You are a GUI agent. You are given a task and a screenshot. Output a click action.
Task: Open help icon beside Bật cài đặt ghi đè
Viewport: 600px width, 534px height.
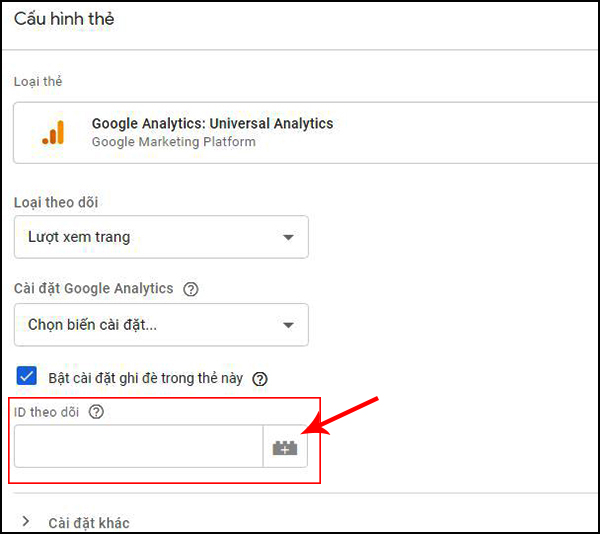(260, 379)
